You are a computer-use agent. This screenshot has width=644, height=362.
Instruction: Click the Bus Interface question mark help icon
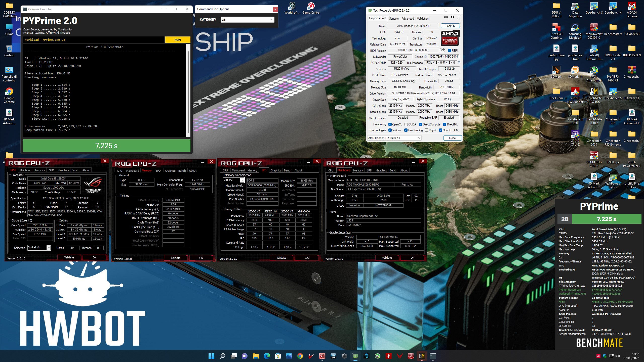pos(459,63)
